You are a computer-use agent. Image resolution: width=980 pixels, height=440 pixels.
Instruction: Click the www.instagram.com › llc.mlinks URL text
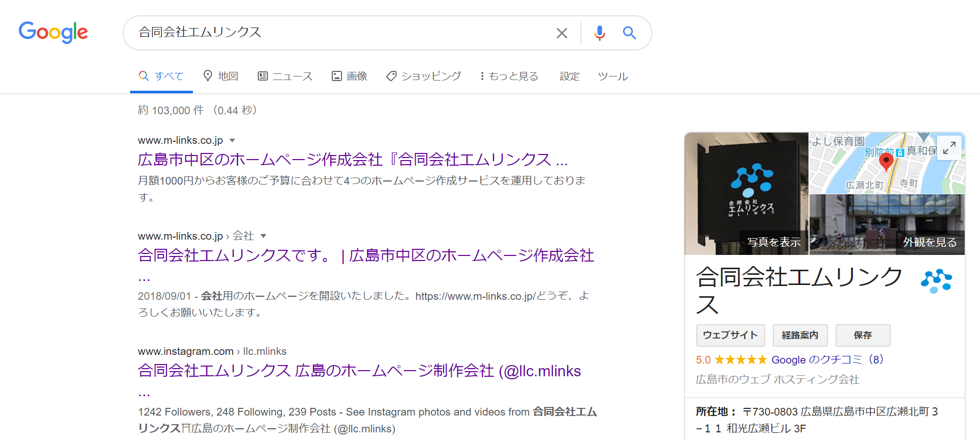point(212,351)
